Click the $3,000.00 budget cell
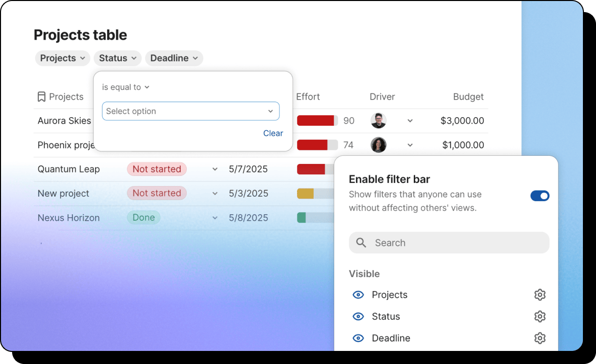The image size is (596, 364). [462, 121]
